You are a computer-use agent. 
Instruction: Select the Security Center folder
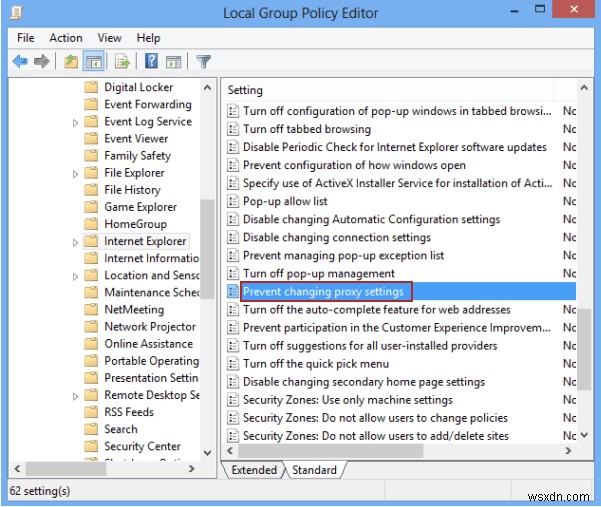[x=142, y=446]
